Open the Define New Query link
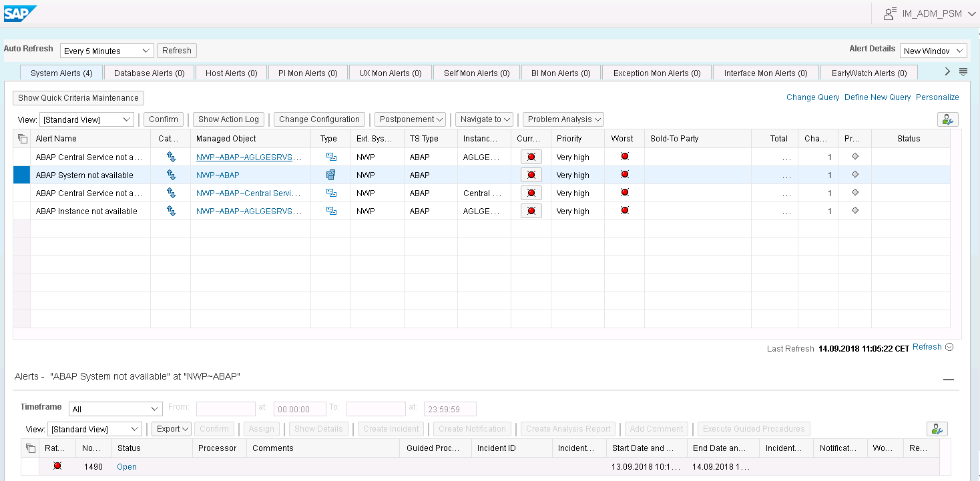 click(x=877, y=97)
